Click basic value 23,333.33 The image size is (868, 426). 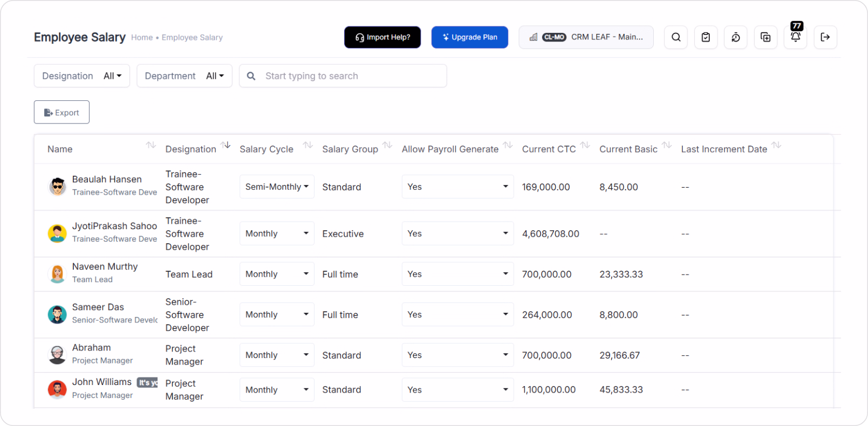tap(621, 274)
